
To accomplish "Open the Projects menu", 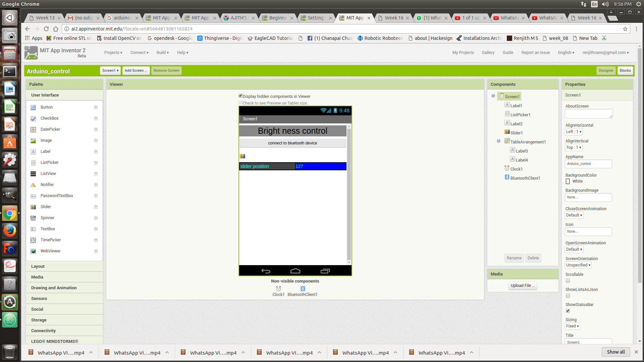I will [x=113, y=53].
